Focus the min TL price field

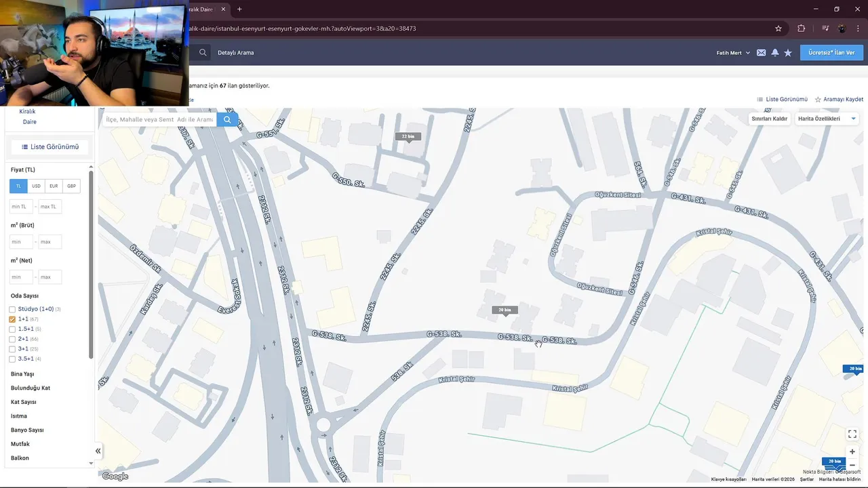click(x=21, y=206)
